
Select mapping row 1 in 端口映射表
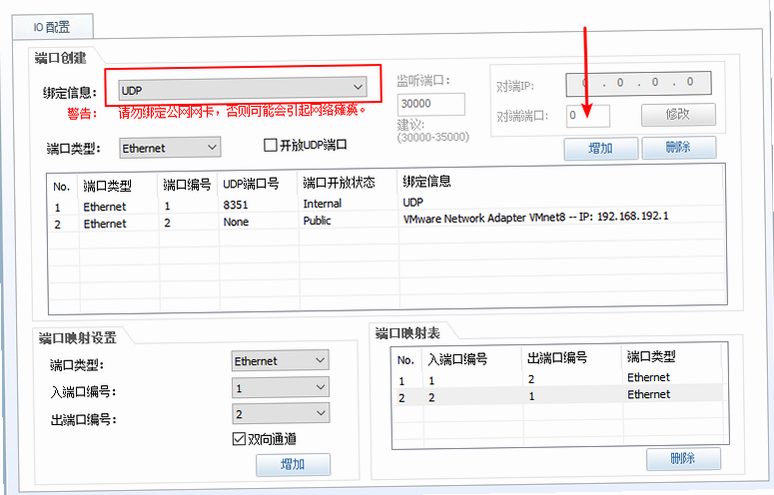tap(558, 380)
